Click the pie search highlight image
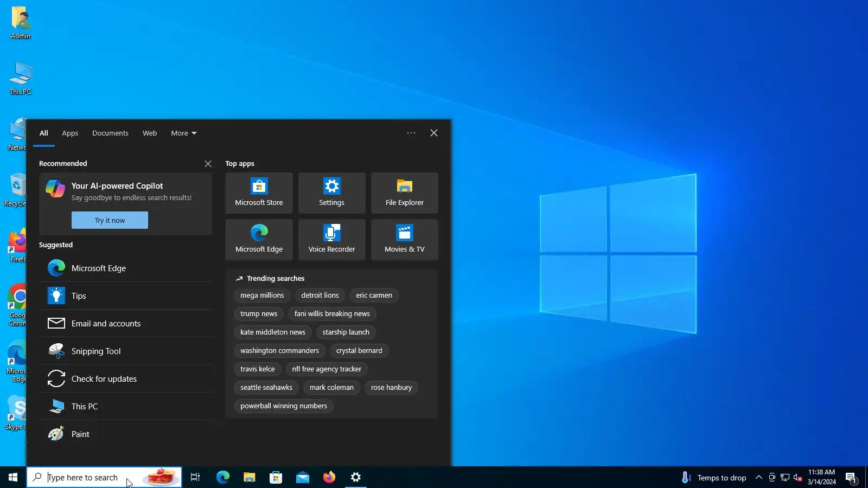This screenshot has height=488, width=868. (x=161, y=477)
